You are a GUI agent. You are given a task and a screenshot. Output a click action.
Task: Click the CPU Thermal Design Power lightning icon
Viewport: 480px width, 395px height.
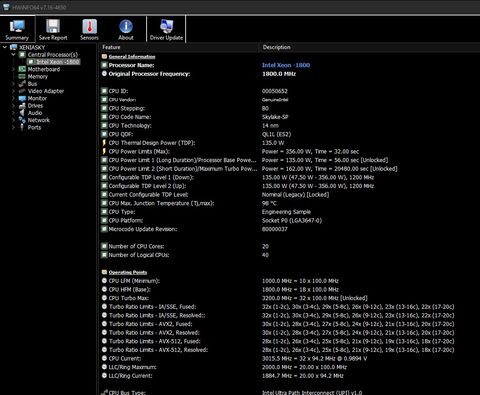(x=104, y=143)
